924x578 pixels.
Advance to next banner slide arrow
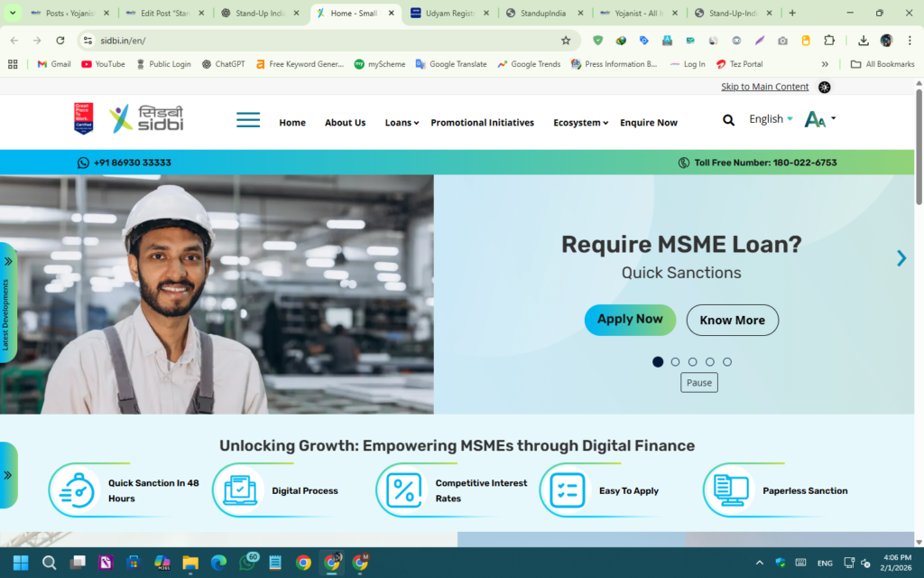[x=901, y=258]
